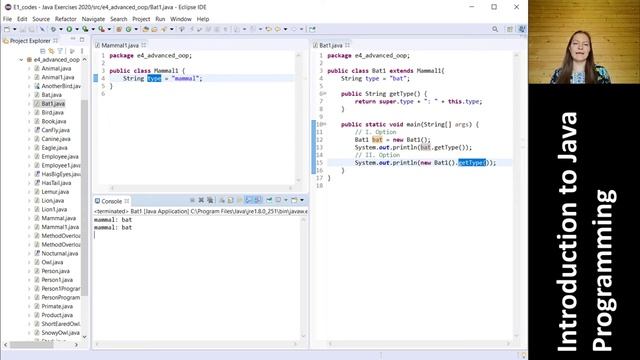Viewport: 640px width, 360px height.
Task: Open dropdown arrow next to Run icon
Action: [x=77, y=29]
